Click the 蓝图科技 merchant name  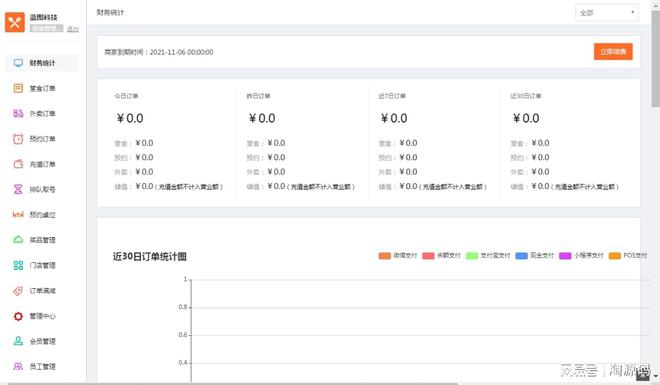tap(43, 17)
